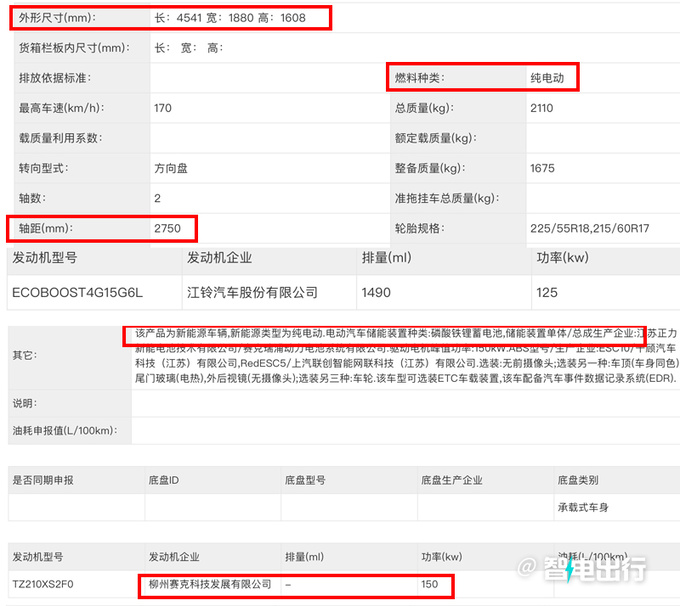
Task: Click the large 发动机企业 column header
Action: (x=219, y=258)
